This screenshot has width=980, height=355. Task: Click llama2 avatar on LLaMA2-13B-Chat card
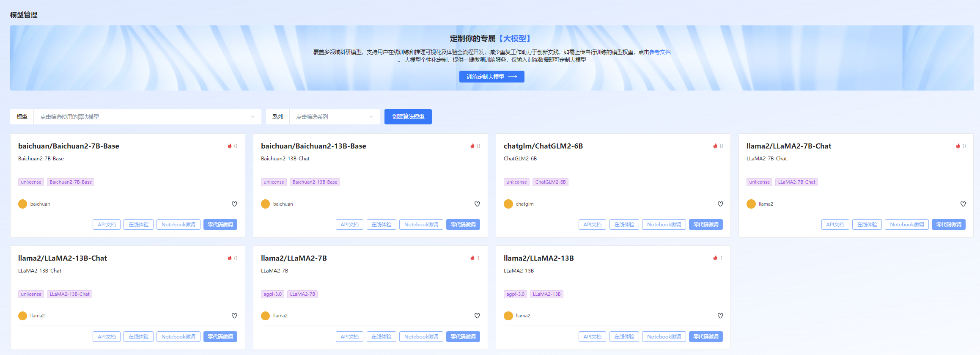point(22,316)
